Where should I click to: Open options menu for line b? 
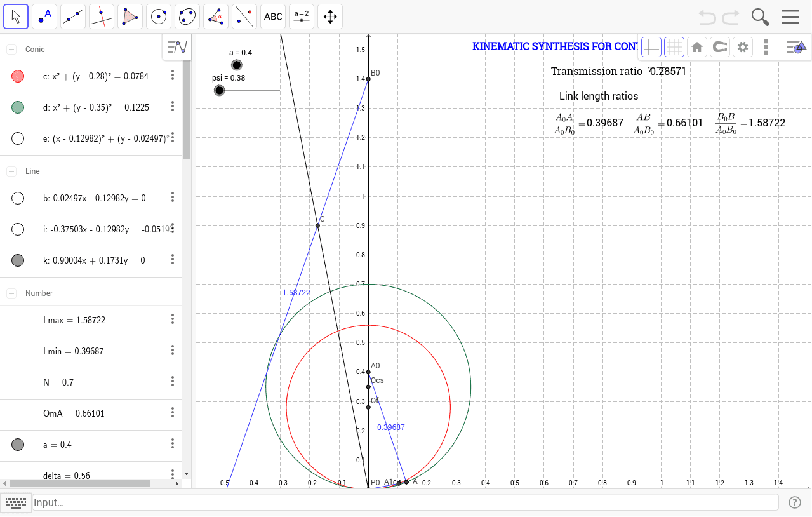(172, 197)
